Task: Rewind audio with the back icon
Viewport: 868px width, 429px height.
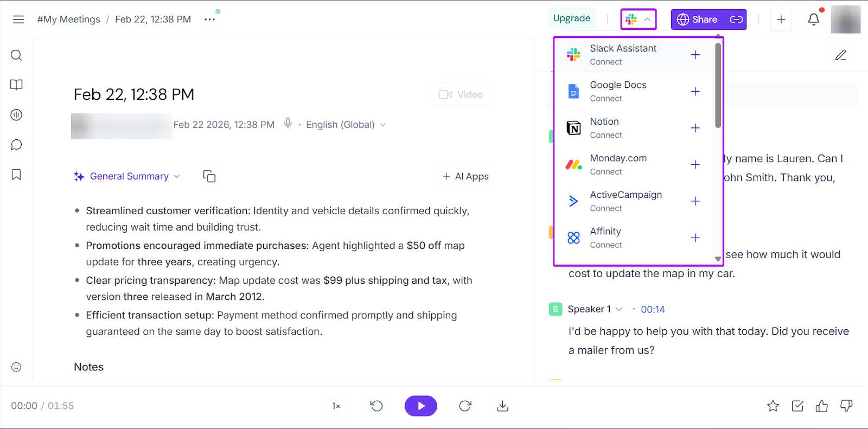Action: tap(376, 406)
